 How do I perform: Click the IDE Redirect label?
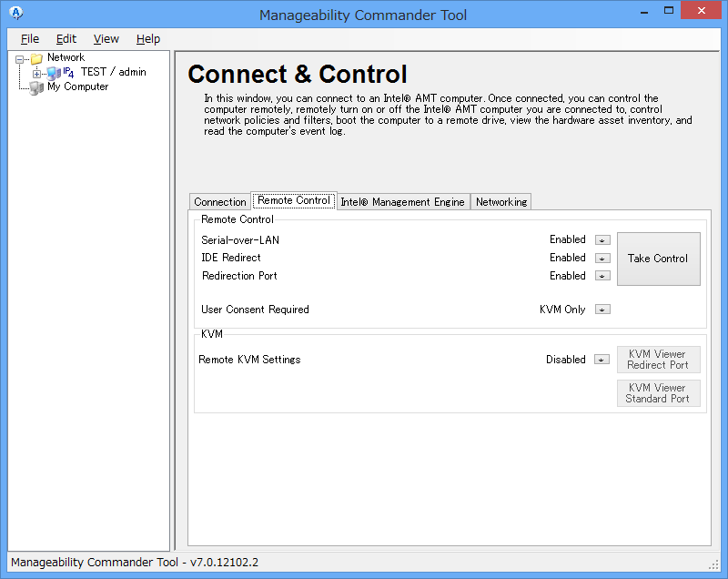(231, 258)
